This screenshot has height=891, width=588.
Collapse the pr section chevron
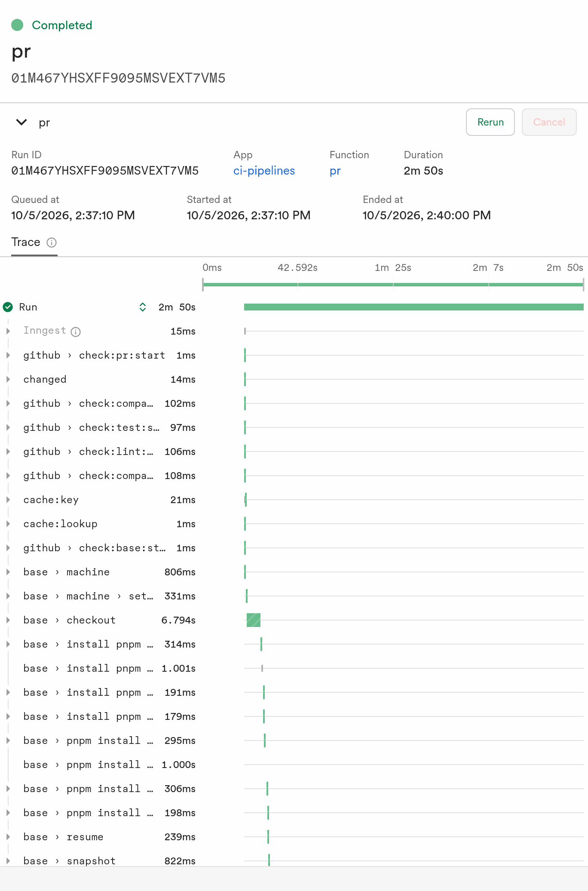pyautogui.click(x=21, y=123)
